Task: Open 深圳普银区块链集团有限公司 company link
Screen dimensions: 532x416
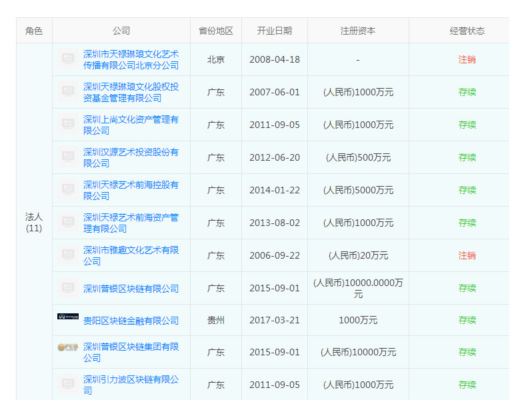Action: pyautogui.click(x=131, y=352)
